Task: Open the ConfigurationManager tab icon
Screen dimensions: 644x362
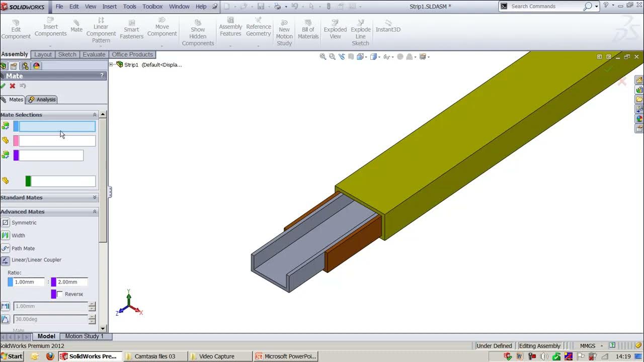Action: [25, 66]
